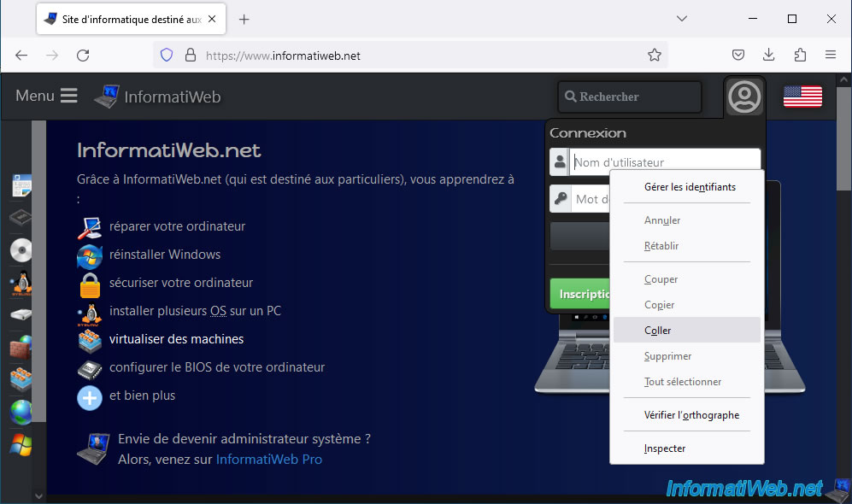852x504 pixels.
Task: Follow the InformatiWeb Pro link
Action: (x=269, y=460)
